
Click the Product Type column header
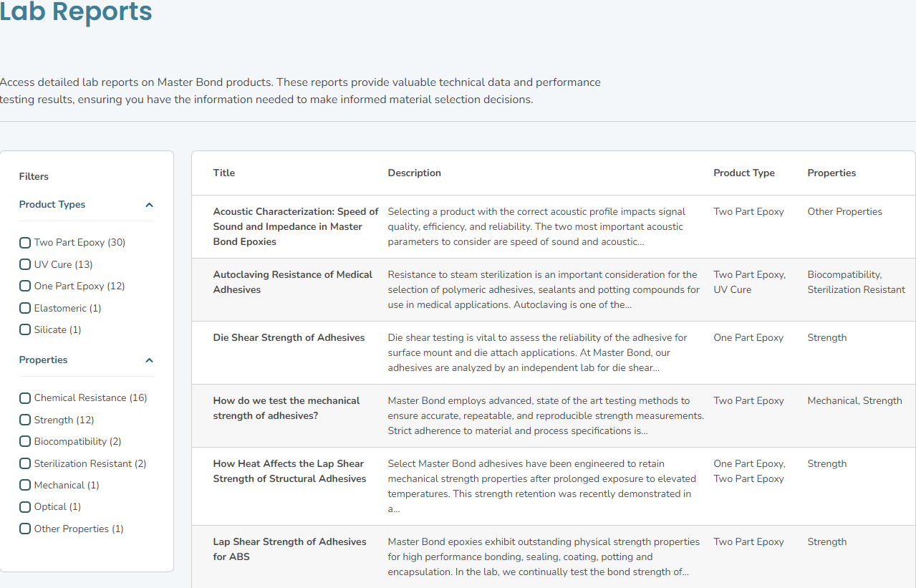pyautogui.click(x=743, y=173)
